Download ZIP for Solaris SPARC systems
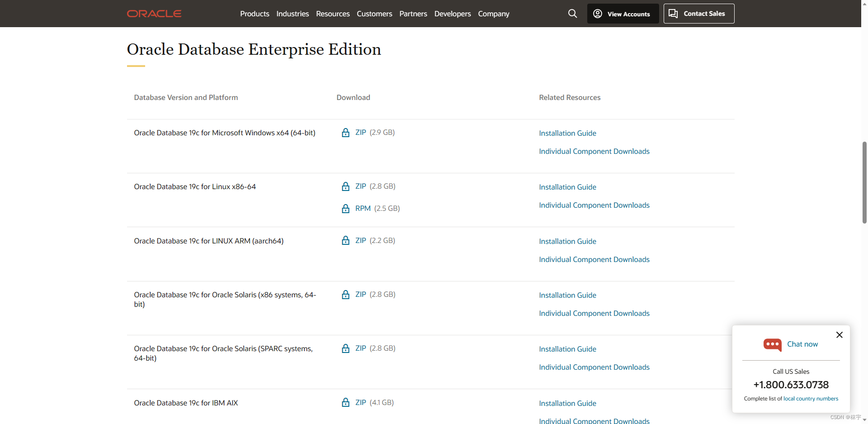Screen dimensions: 868x424 361,348
